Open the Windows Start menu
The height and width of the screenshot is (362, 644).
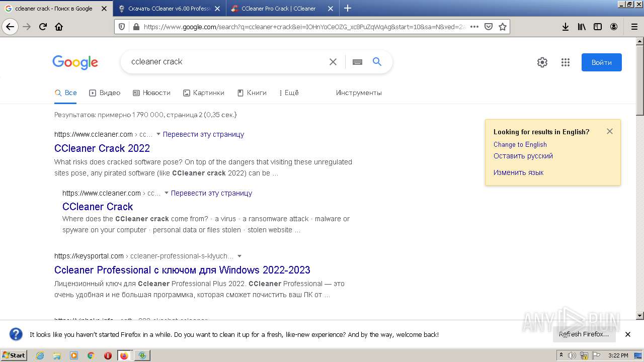click(x=14, y=355)
